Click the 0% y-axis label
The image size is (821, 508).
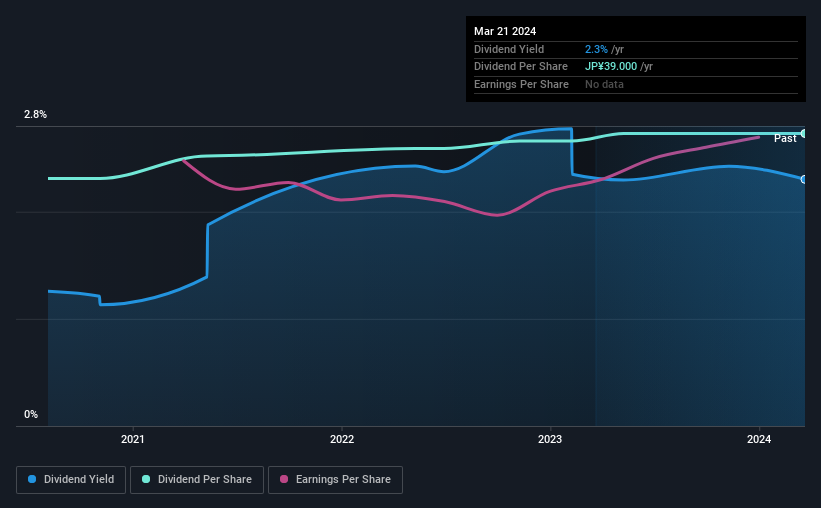click(31, 414)
